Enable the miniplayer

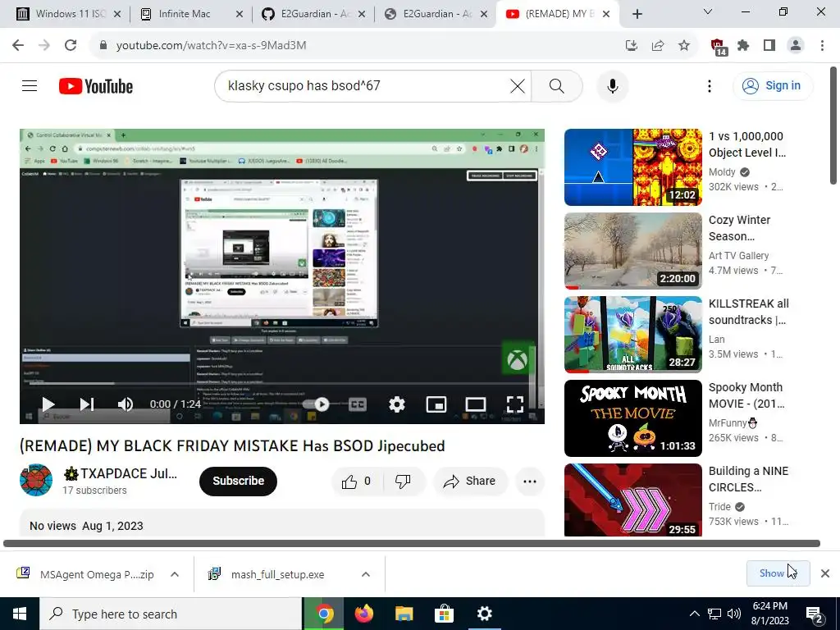436,404
